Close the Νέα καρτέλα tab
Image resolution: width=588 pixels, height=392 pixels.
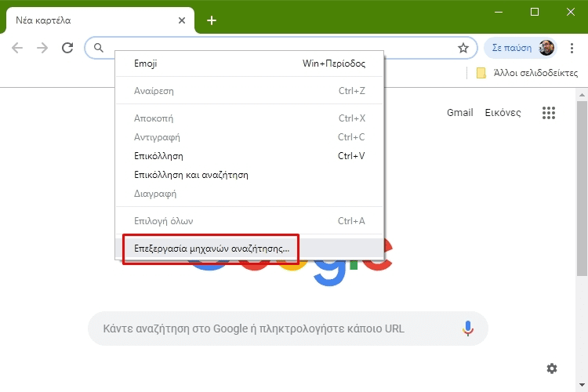click(x=182, y=20)
